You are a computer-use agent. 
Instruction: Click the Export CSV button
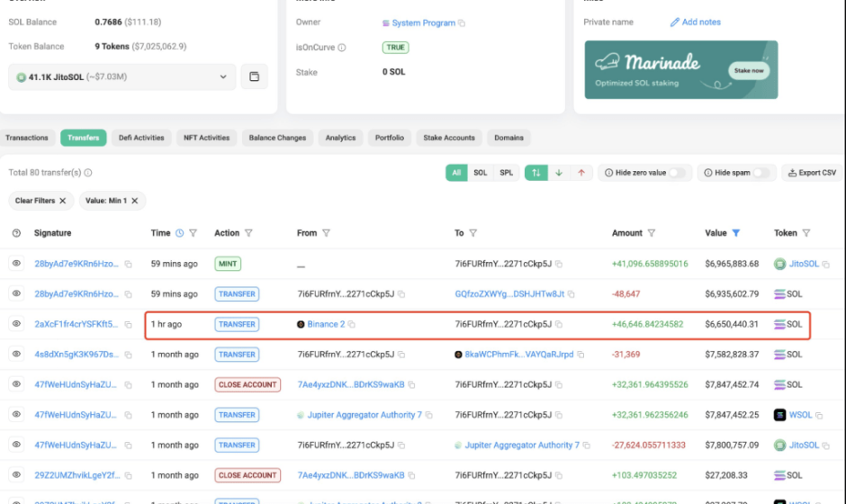811,173
